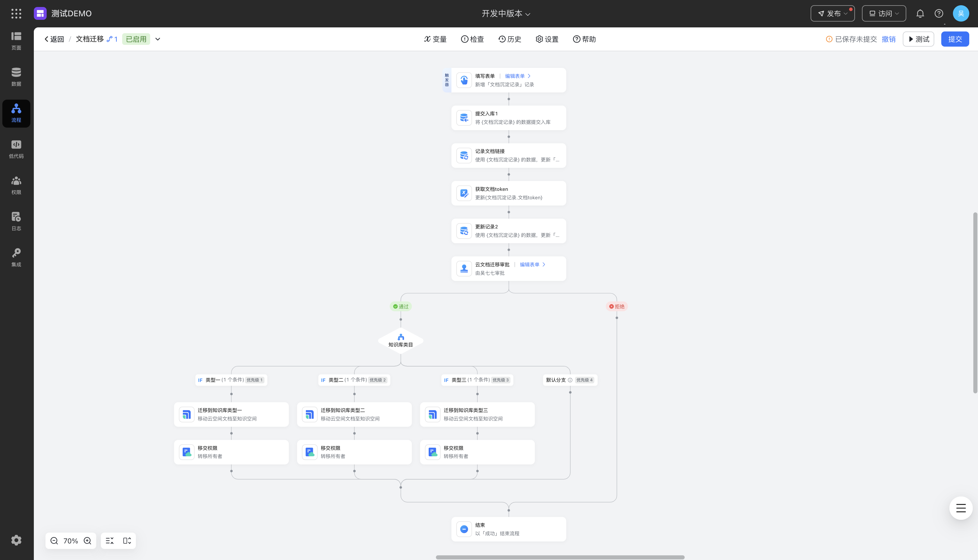Select the 云文档迁移审批 node icon
Image resolution: width=978 pixels, height=560 pixels.
[x=464, y=268]
